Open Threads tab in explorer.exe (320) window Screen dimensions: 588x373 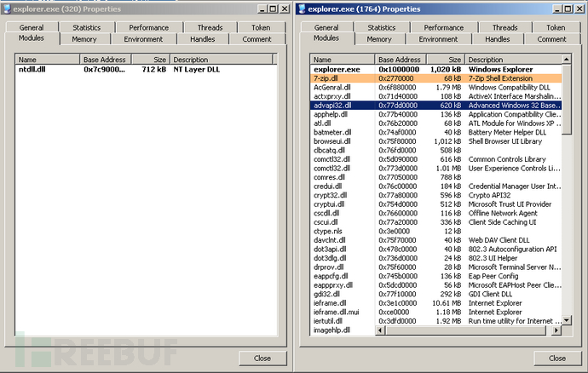pos(211,27)
